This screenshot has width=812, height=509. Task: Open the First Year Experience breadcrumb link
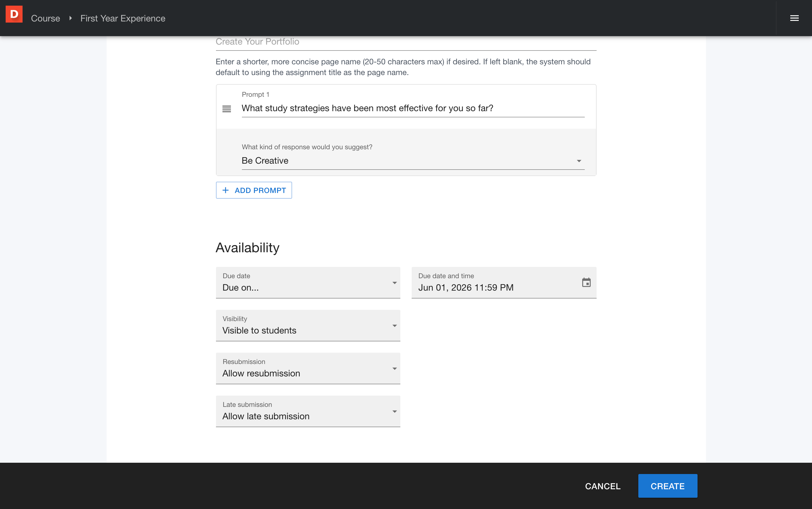click(123, 18)
